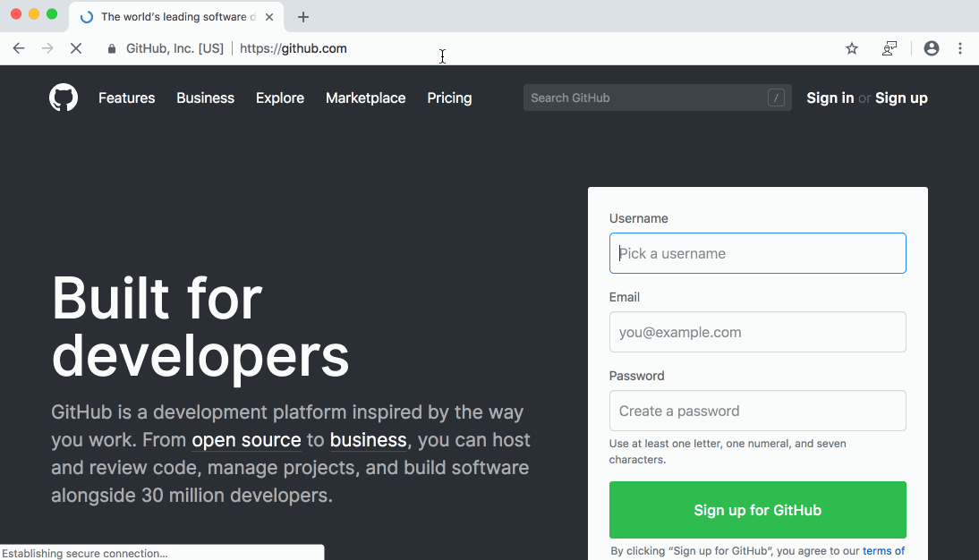Viewport: 979px width, 560px height.
Task: Open the Business nav item
Action: click(x=206, y=98)
